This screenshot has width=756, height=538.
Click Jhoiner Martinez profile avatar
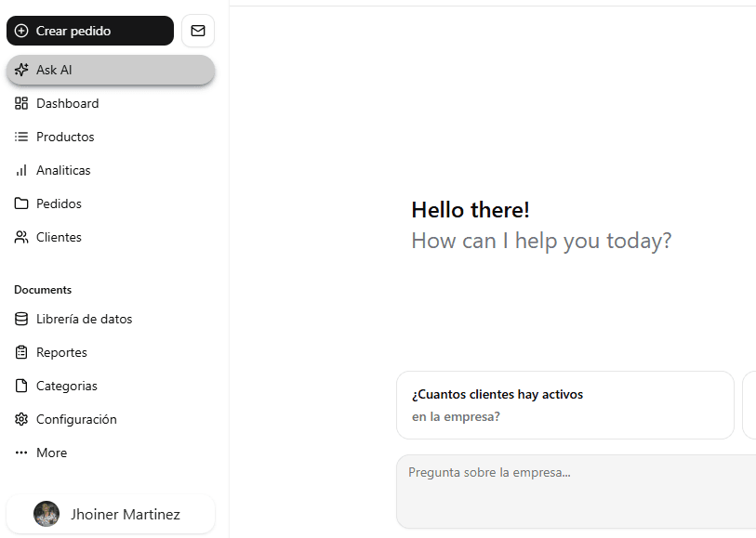coord(46,514)
